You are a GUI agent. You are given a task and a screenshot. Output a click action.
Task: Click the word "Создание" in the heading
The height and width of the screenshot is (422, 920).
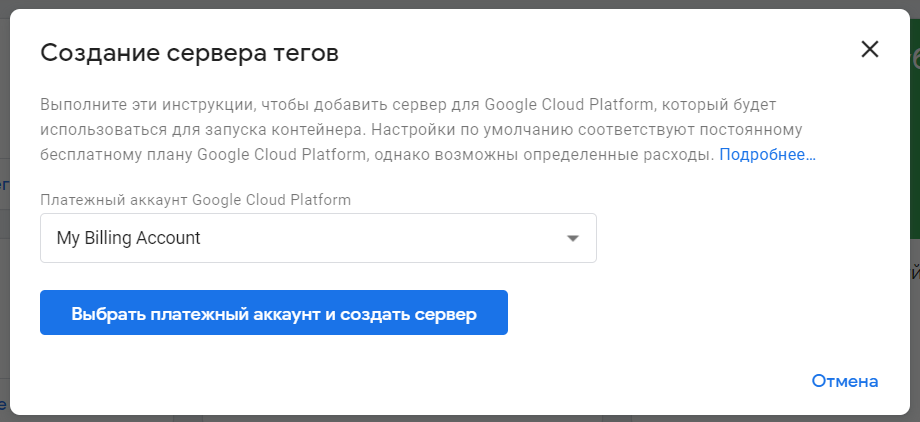point(92,53)
